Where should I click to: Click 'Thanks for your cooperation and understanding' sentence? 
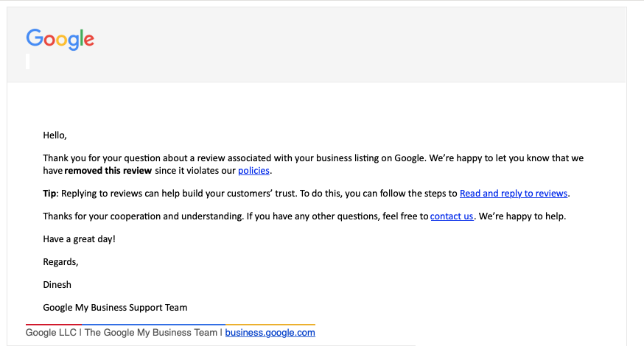click(144, 216)
